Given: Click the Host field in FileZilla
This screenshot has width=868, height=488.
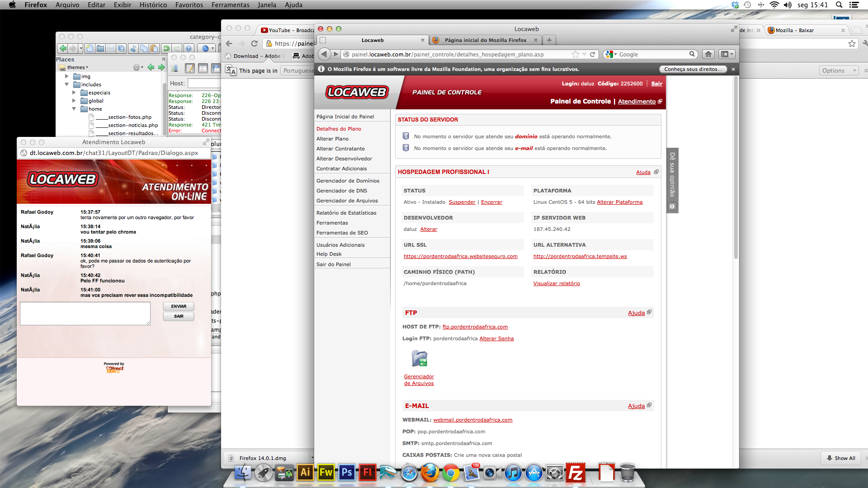Looking at the screenshot, I should 204,83.
